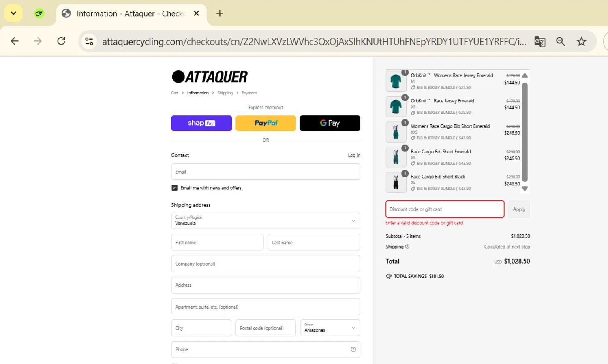Click the OrbKnit Race Jersey Emerald XS thumbnail
The image size is (608, 364).
pyautogui.click(x=396, y=106)
